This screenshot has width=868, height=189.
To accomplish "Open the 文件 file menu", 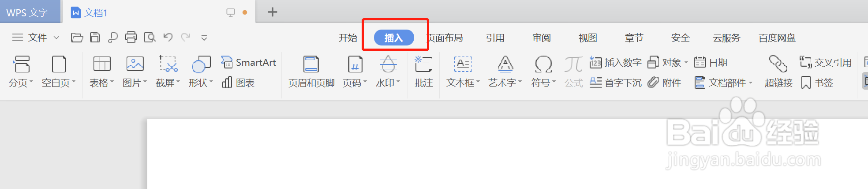I will coord(35,38).
